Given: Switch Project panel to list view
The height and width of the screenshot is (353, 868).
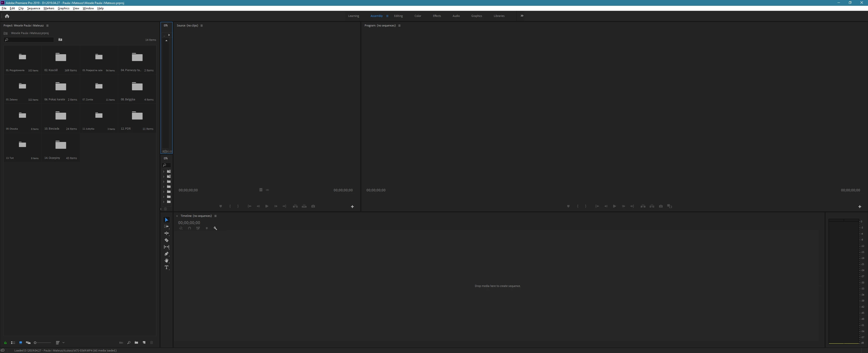Looking at the screenshot, I should (13, 343).
